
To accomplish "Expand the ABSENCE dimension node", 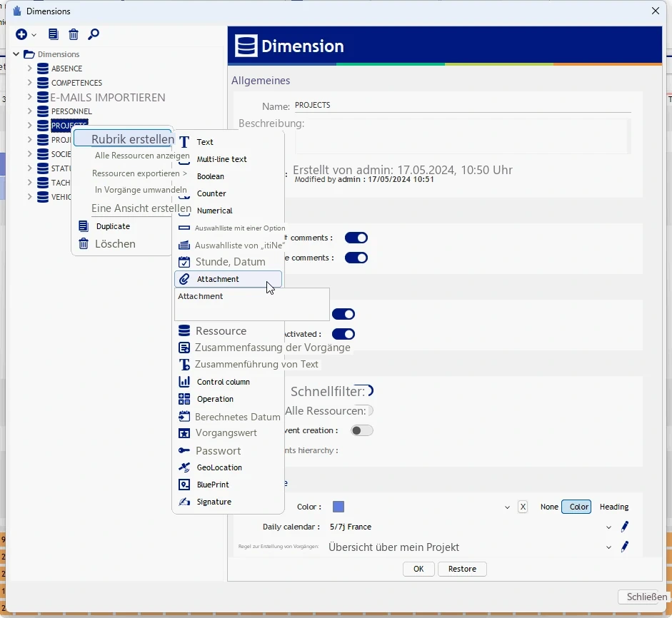I will pyautogui.click(x=29, y=68).
